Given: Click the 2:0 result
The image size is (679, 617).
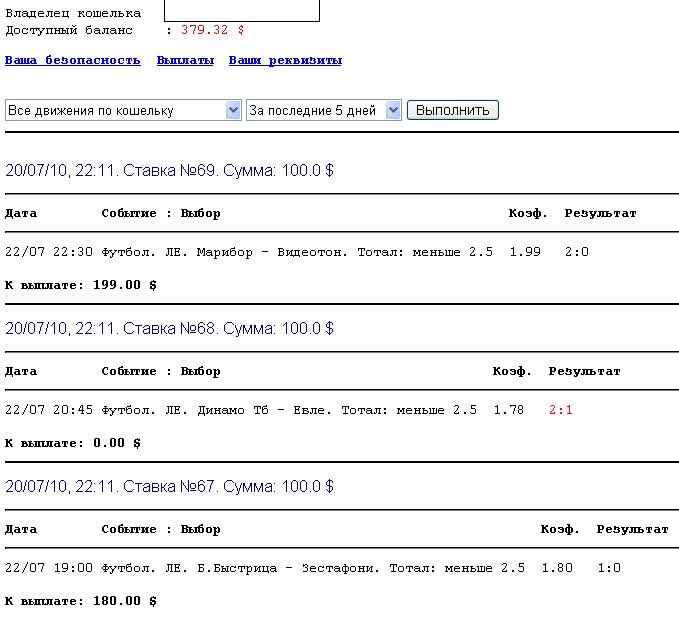Looking at the screenshot, I should 577,252.
